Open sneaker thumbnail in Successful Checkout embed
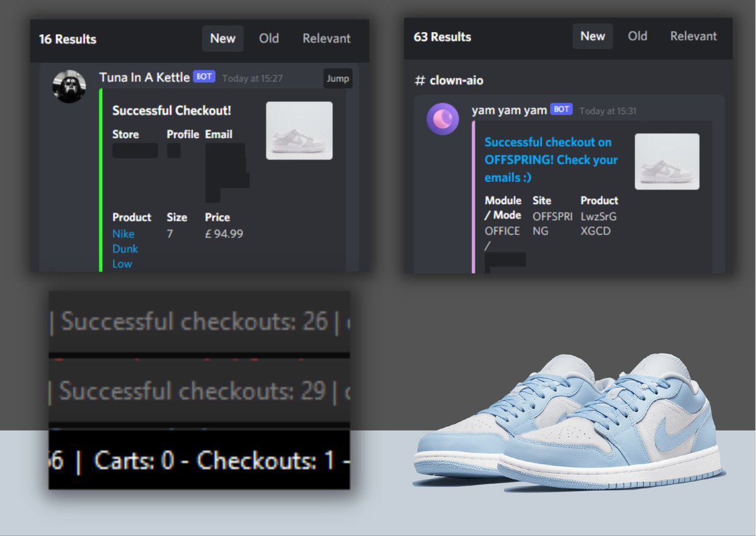This screenshot has width=756, height=536. (299, 130)
